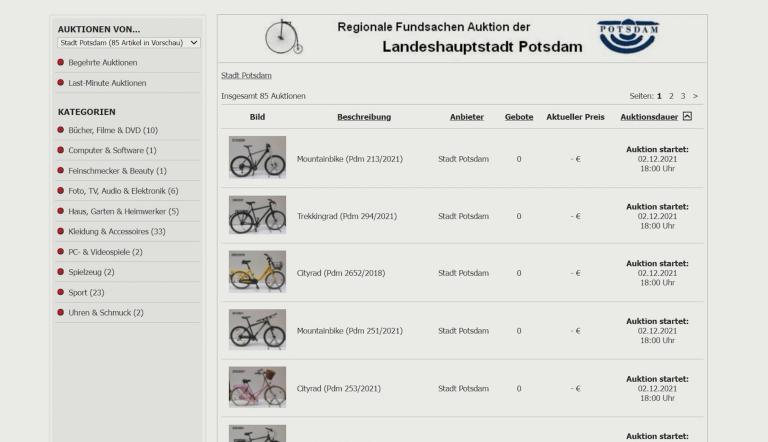Open the pink Cityrad Pdm 253/2021 image

pos(257,388)
